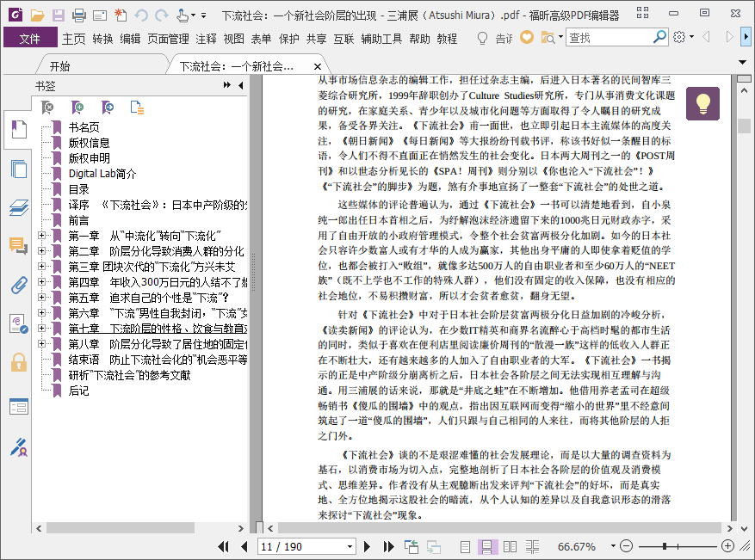Open the attachments paperclip panel
This screenshot has width=755, height=560.
coord(18,285)
